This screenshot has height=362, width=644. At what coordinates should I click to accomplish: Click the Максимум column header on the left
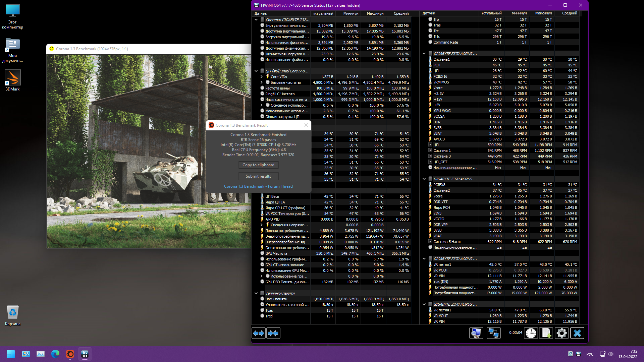pyautogui.click(x=375, y=13)
